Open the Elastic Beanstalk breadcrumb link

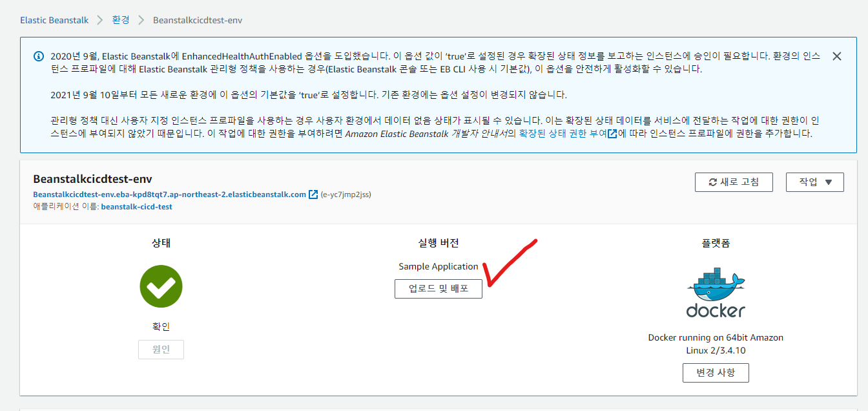click(x=54, y=20)
